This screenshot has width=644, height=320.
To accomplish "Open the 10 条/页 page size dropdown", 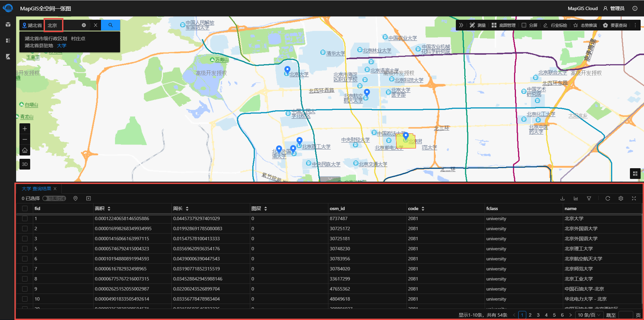I will tap(589, 315).
